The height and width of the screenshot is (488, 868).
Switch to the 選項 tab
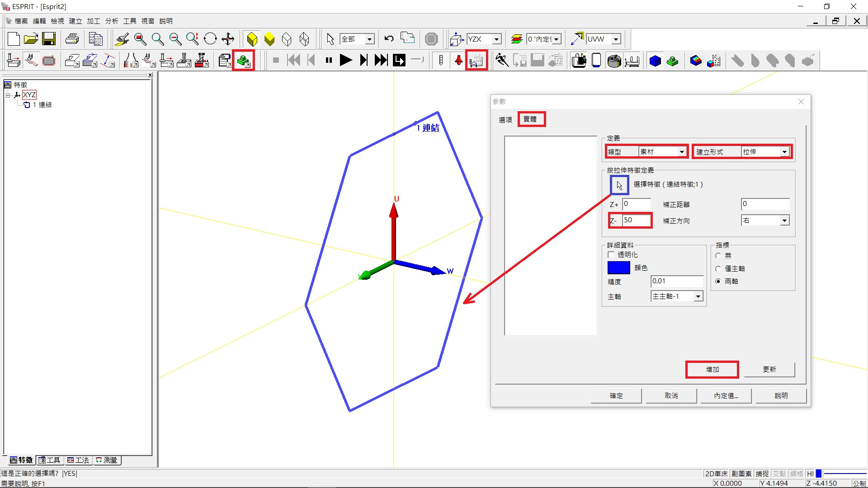(505, 120)
